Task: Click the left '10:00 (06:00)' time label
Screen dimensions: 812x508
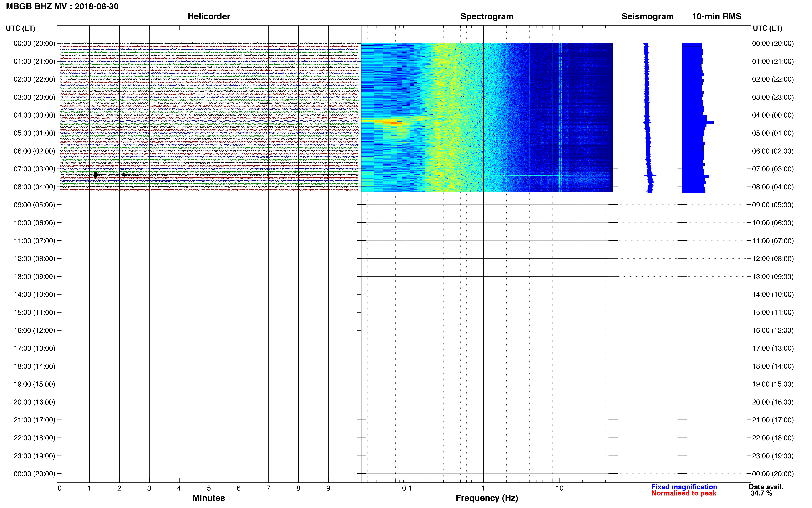Action: tap(34, 223)
